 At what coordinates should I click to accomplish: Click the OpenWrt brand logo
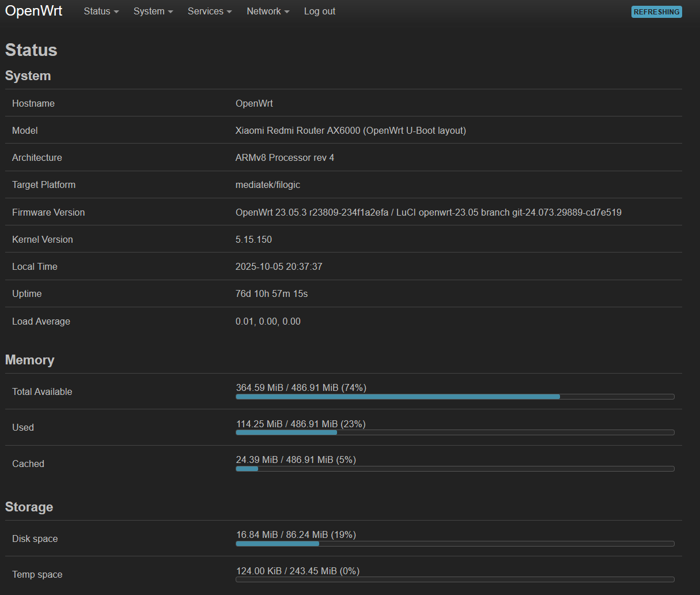[x=34, y=11]
